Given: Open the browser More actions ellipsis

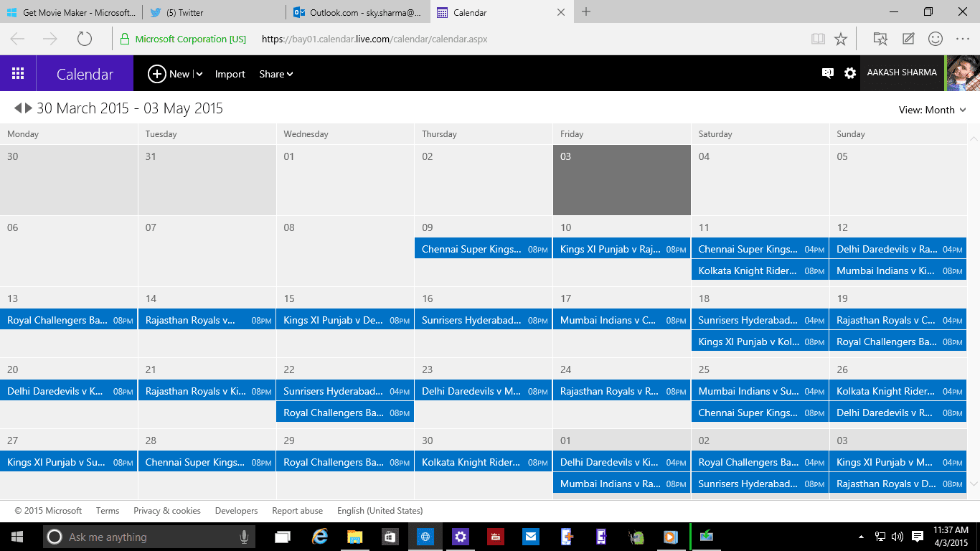Looking at the screenshot, I should coord(963,39).
